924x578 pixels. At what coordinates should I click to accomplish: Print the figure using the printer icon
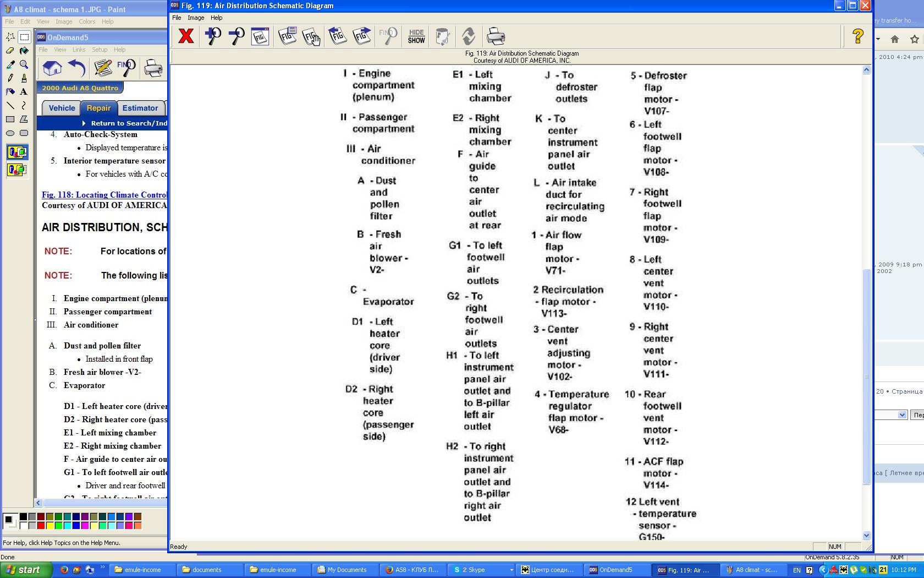coord(496,36)
